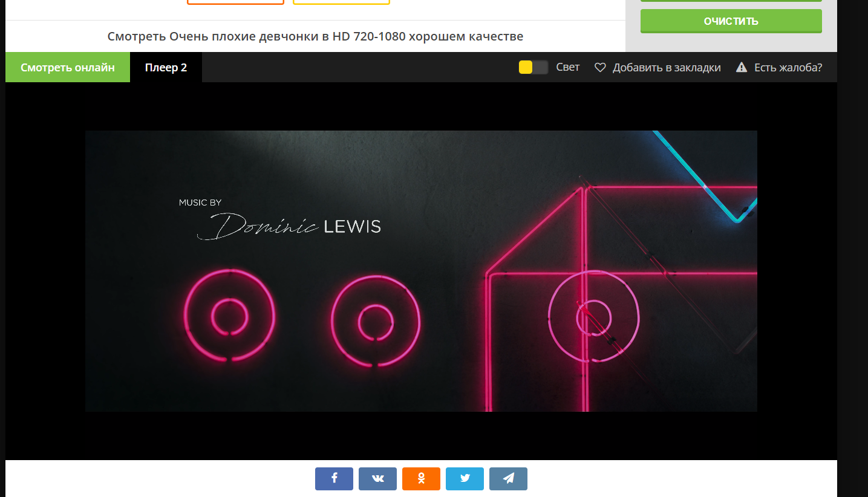Share the page on Facebook

334,479
